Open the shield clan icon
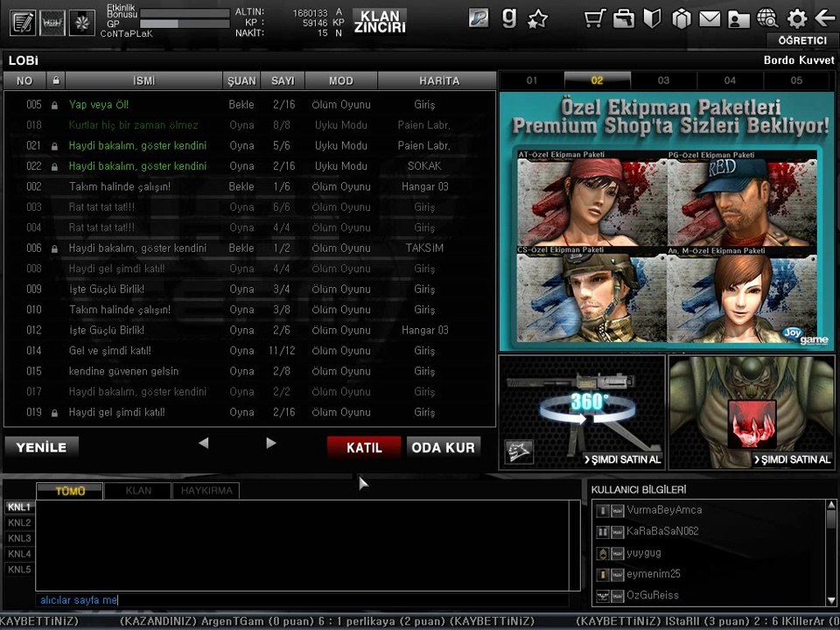 click(652, 18)
